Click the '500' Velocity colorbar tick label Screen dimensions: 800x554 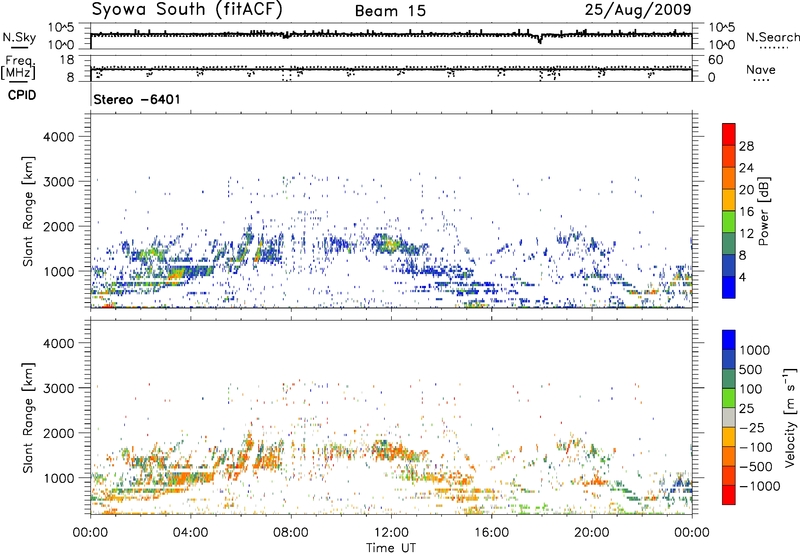point(751,369)
